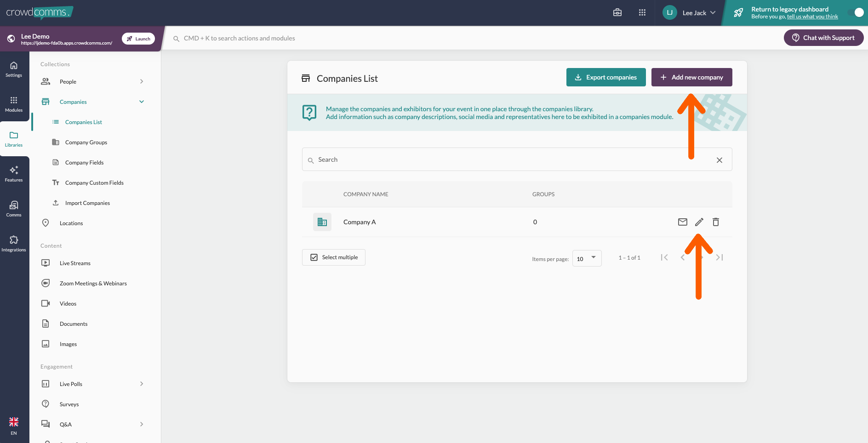This screenshot has height=443, width=868.
Task: Click the Export companies button
Action: pos(605,77)
